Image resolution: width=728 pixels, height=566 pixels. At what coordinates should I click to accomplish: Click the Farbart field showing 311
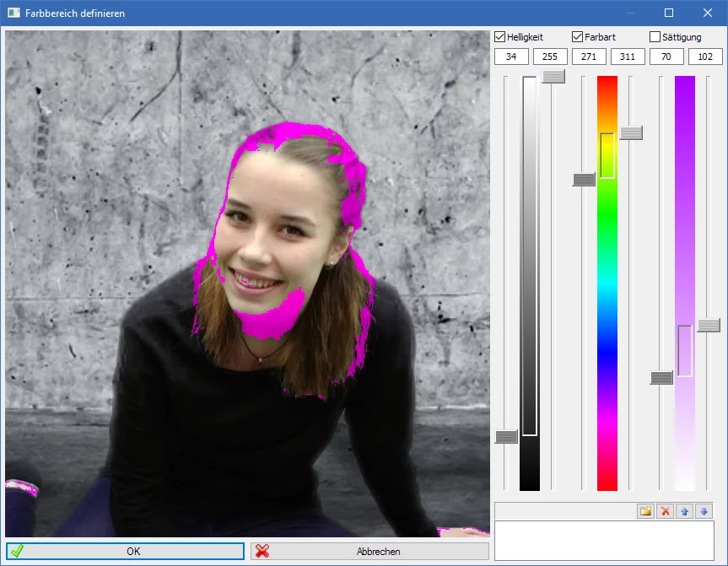tap(628, 57)
